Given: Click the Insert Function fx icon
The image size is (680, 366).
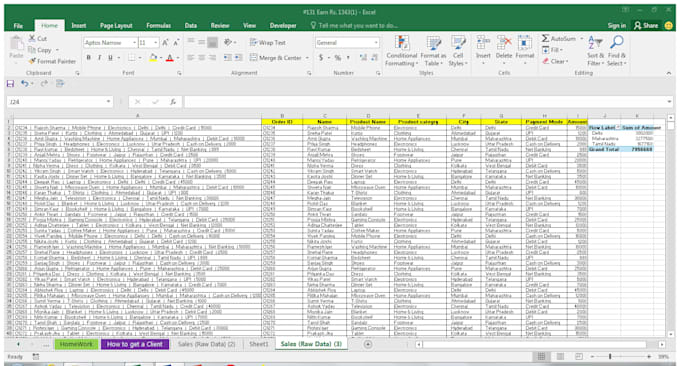Looking at the screenshot, I should (x=173, y=102).
